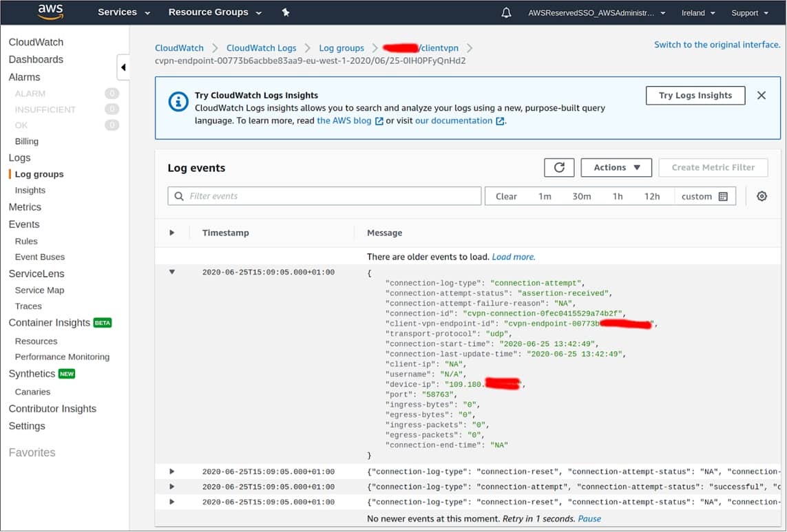Open the Support menu
The height and width of the screenshot is (532, 787).
[749, 13]
